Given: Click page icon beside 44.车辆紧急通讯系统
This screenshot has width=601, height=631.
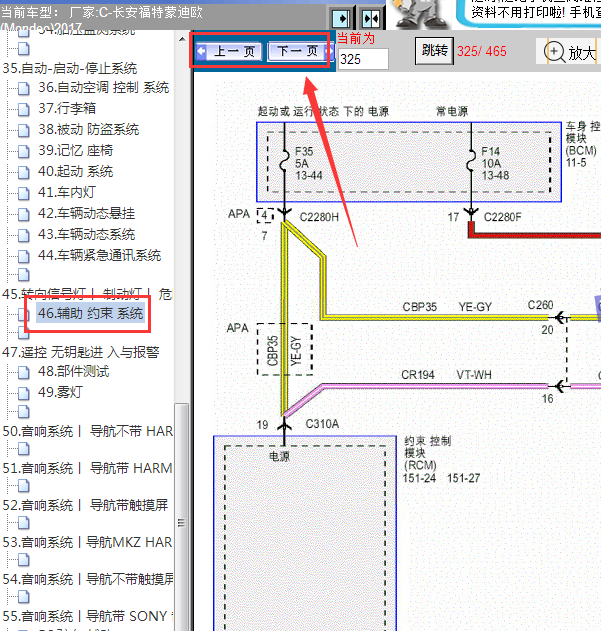Looking at the screenshot, I should (x=24, y=256).
